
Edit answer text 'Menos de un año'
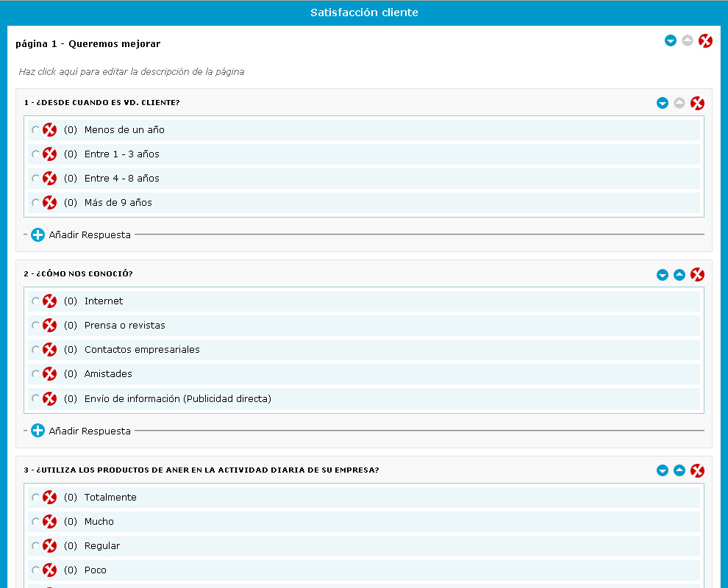[124, 130]
